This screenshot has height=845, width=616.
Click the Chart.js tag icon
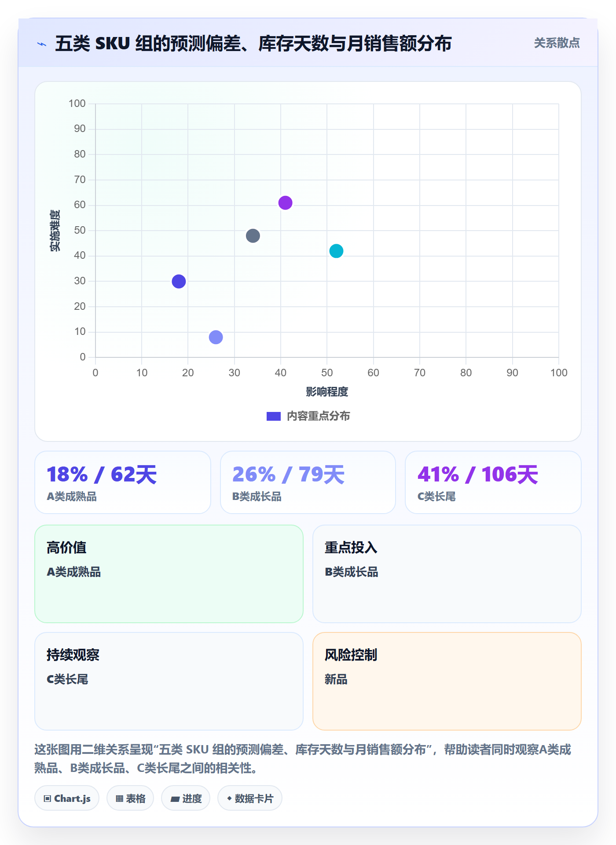[48, 798]
